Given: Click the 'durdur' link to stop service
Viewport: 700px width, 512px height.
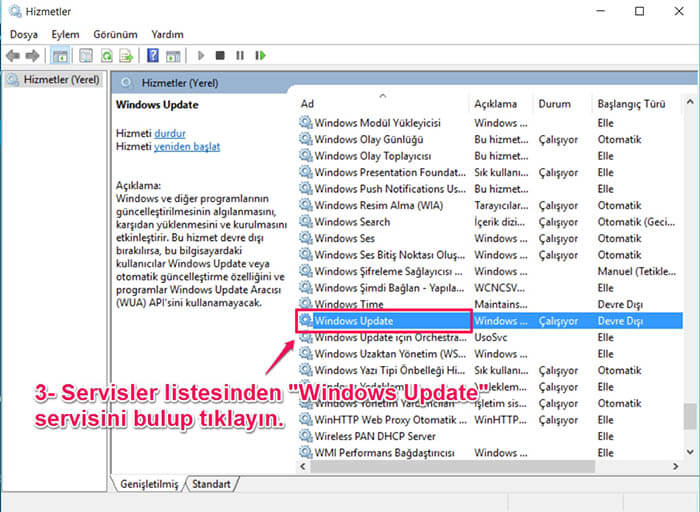Looking at the screenshot, I should [170, 134].
